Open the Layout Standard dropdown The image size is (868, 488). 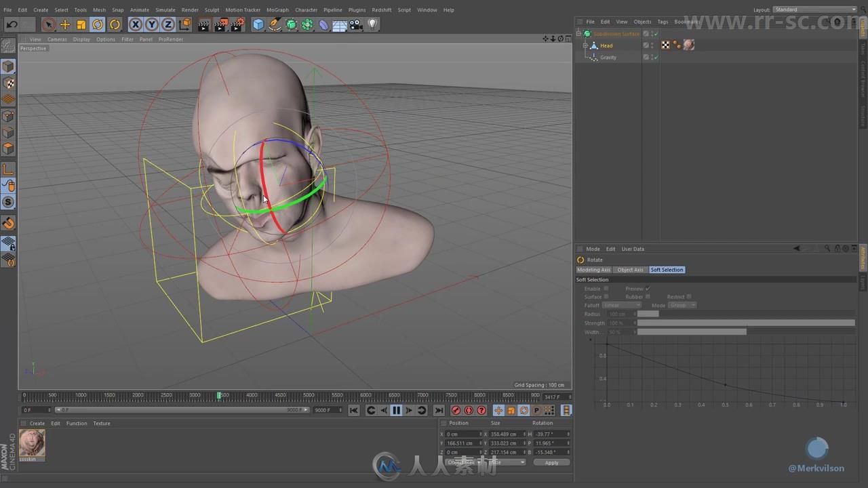[x=815, y=9]
